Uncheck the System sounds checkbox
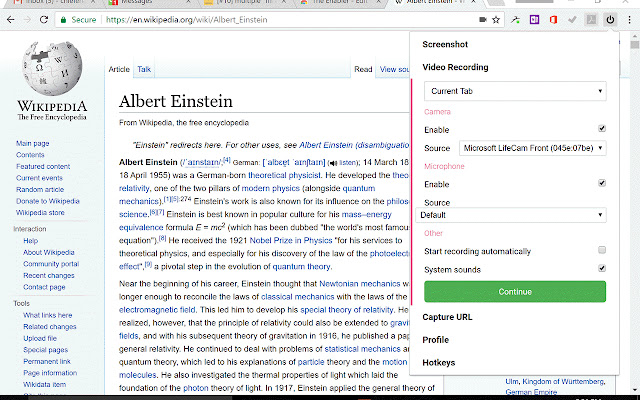The width and height of the screenshot is (640, 400). [602, 268]
